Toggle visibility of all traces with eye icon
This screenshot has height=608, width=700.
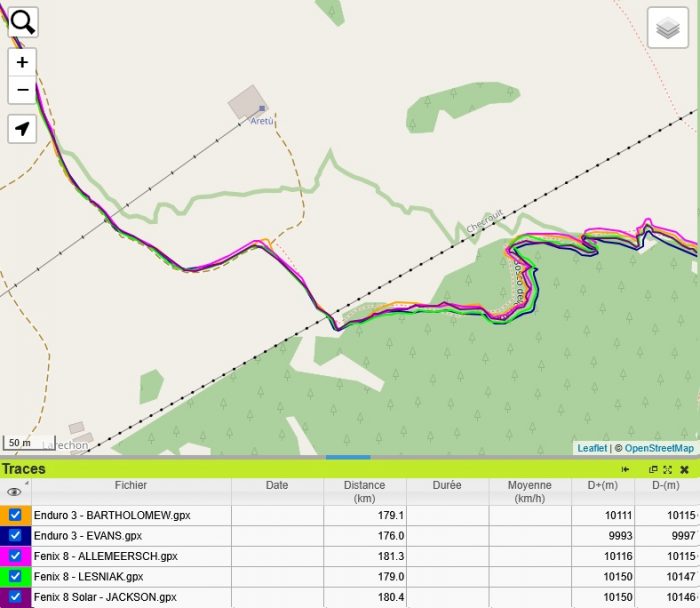(x=14, y=492)
